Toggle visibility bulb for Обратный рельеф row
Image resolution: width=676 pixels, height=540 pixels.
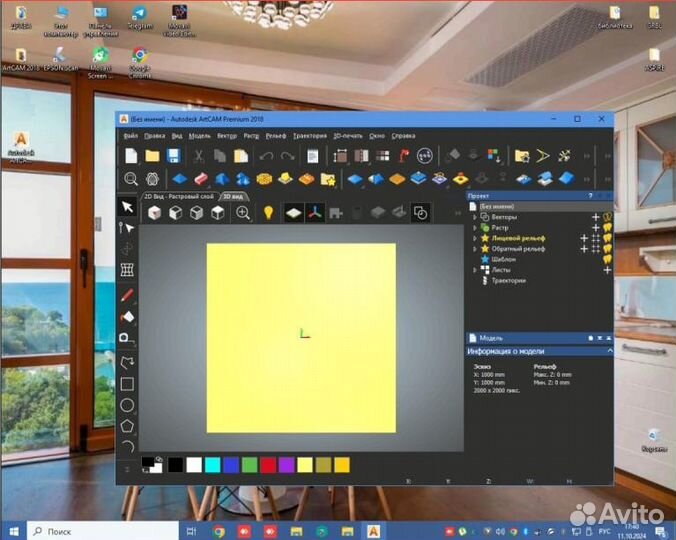point(607,249)
